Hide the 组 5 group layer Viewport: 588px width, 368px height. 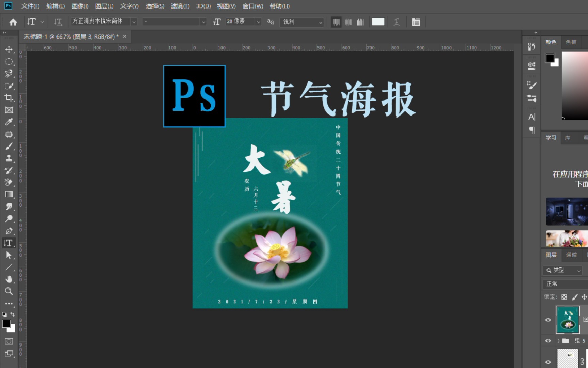[548, 341]
